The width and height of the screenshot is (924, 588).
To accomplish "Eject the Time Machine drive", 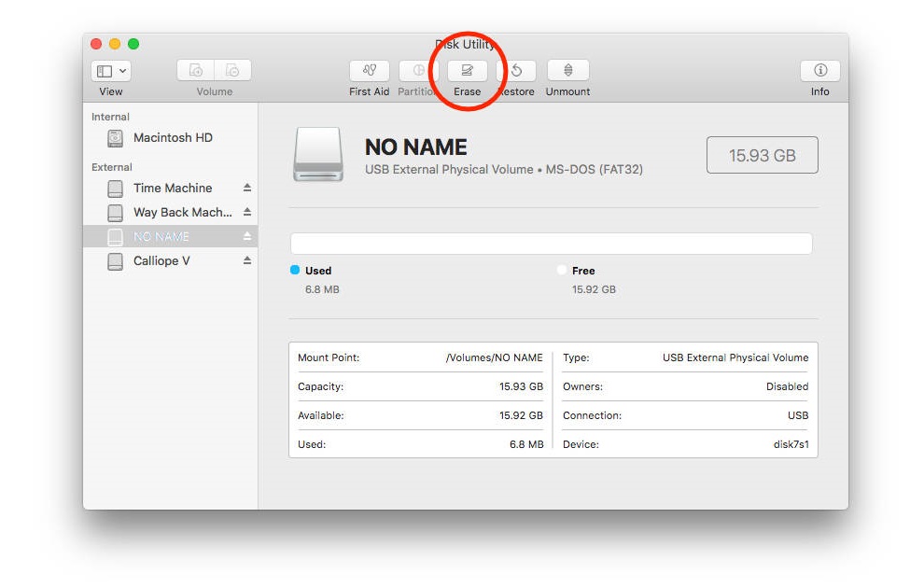I will pos(245,188).
